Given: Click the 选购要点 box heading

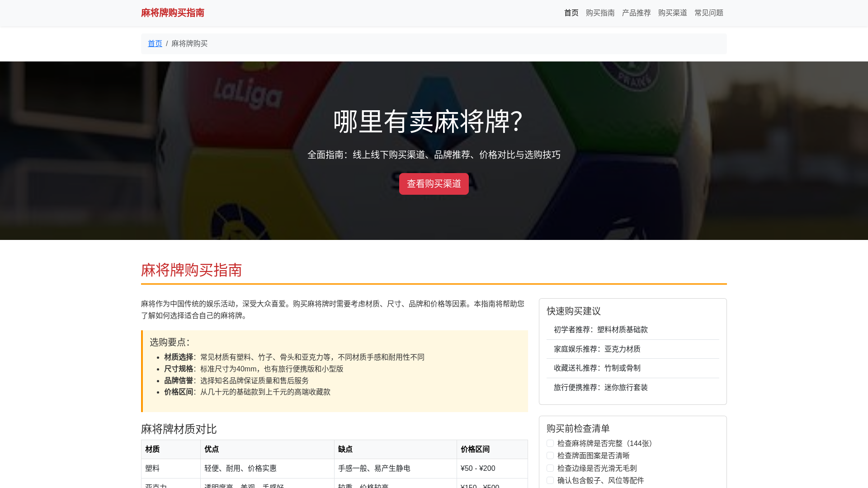Looking at the screenshot, I should coord(170,342).
